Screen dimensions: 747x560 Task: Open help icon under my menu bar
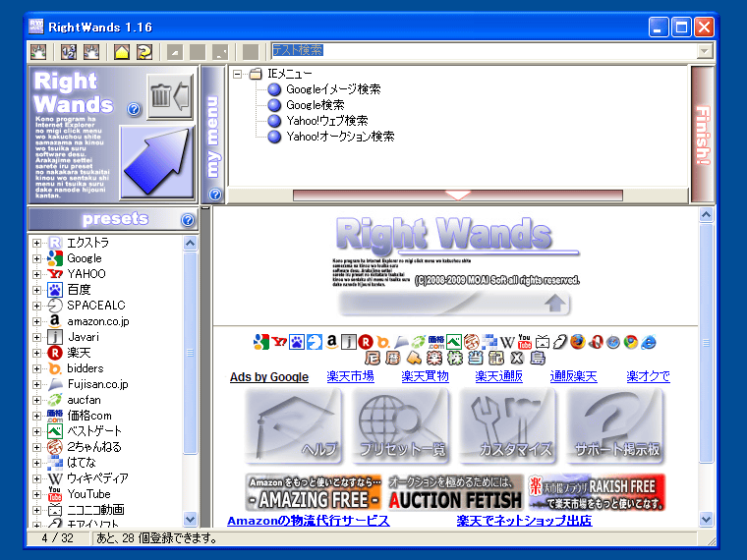click(x=215, y=195)
